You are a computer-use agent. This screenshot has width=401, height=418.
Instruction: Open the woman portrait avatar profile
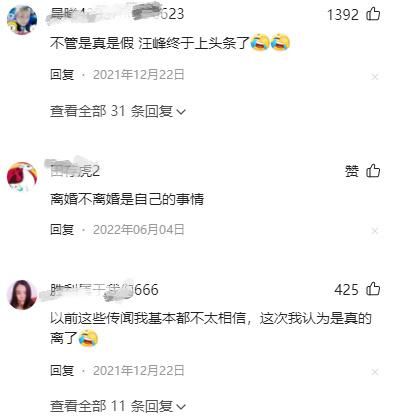click(x=22, y=295)
